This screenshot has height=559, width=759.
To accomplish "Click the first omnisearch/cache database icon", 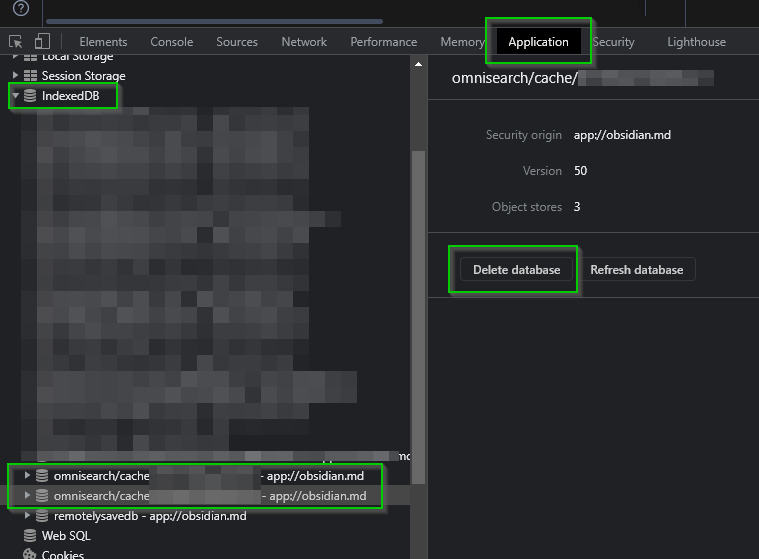I will click(42, 476).
